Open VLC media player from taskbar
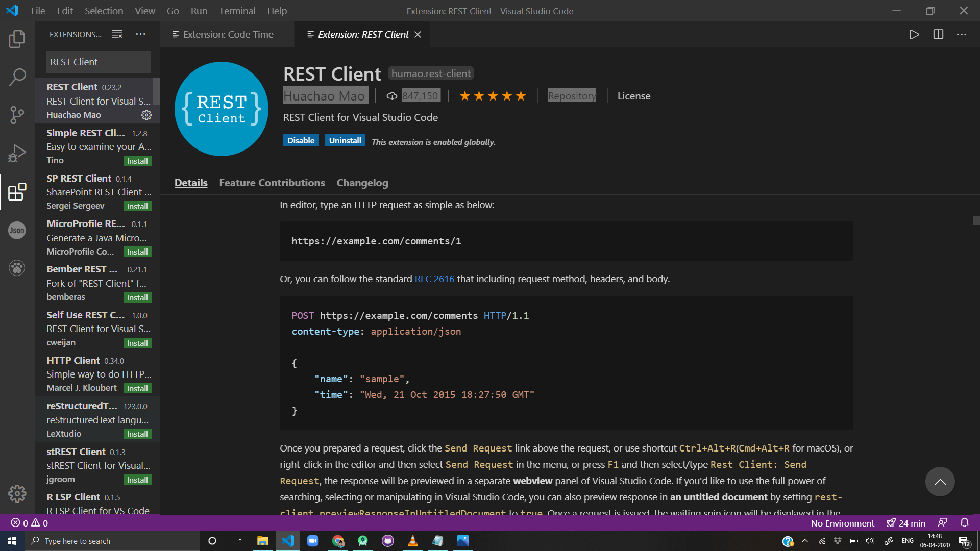The image size is (980, 551). pos(412,541)
